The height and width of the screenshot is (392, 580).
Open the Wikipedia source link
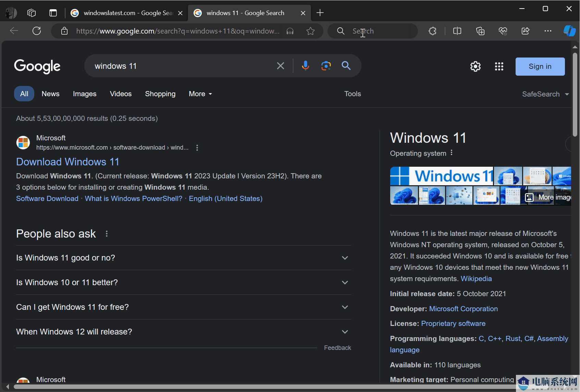[x=476, y=279]
